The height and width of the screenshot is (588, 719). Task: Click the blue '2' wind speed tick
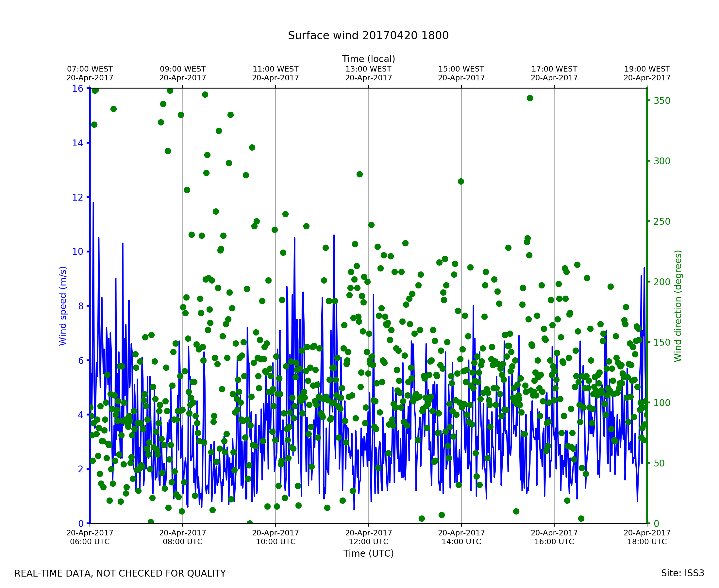[x=81, y=469]
